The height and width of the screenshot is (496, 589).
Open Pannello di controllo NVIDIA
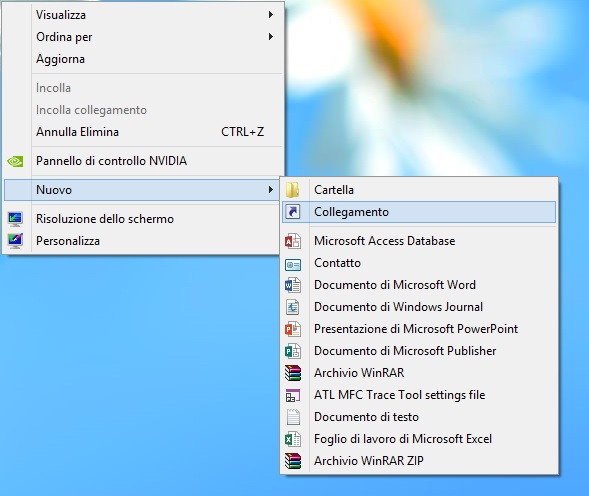[x=143, y=161]
